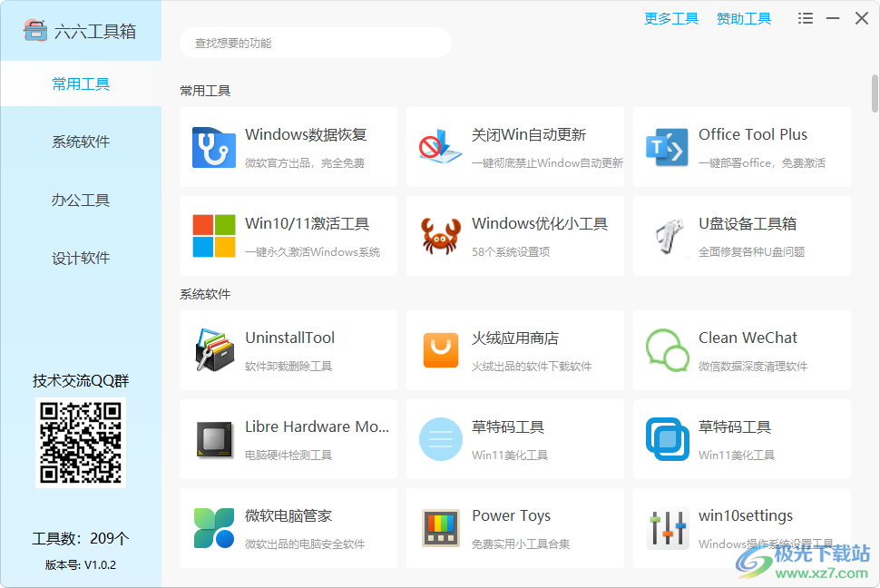
Task: Open Clean WeChat green bubbles icon
Action: pos(668,350)
